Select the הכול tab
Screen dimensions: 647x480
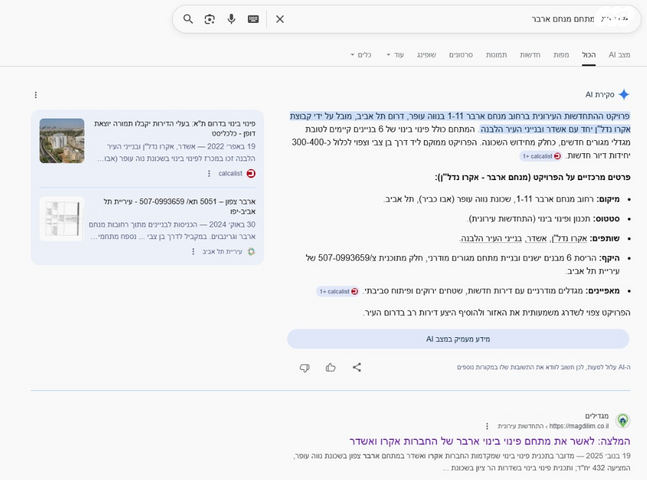(589, 54)
